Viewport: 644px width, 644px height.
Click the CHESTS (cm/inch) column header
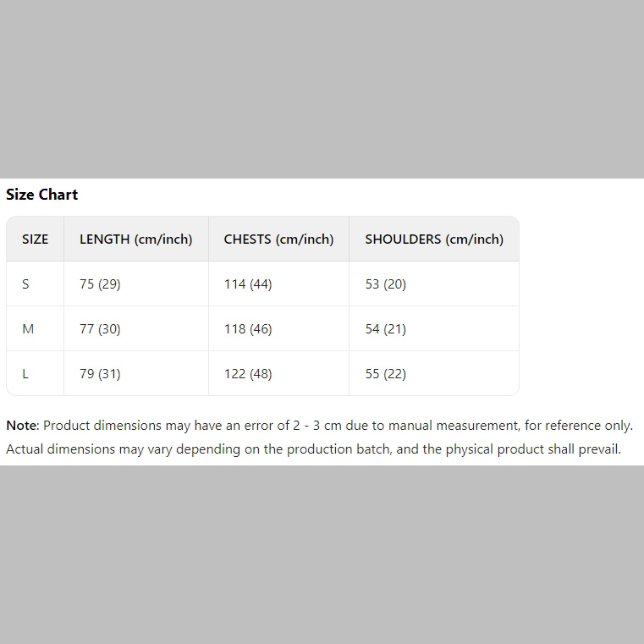coord(278,239)
